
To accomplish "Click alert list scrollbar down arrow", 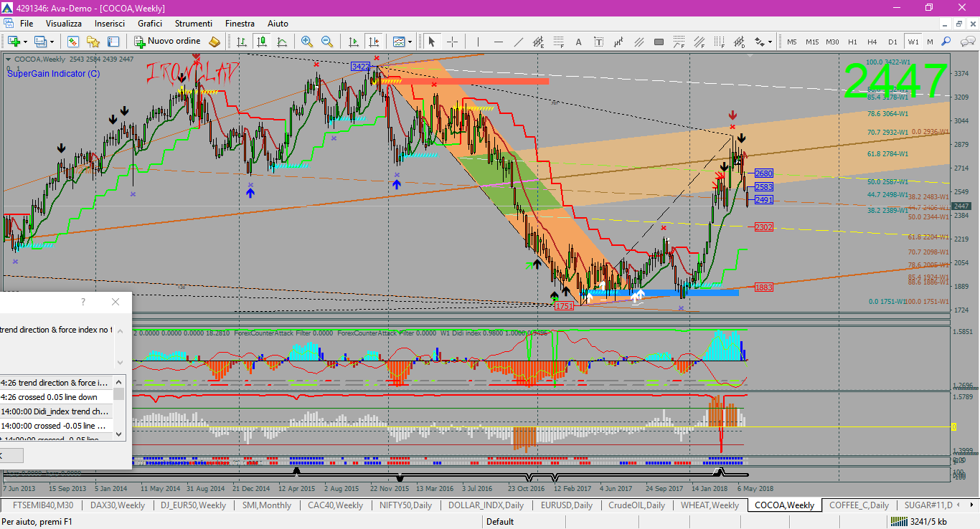I will coord(119,434).
